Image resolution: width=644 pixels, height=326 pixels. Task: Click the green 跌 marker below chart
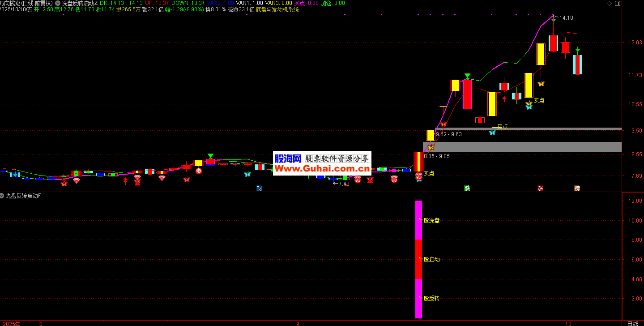tap(467, 189)
